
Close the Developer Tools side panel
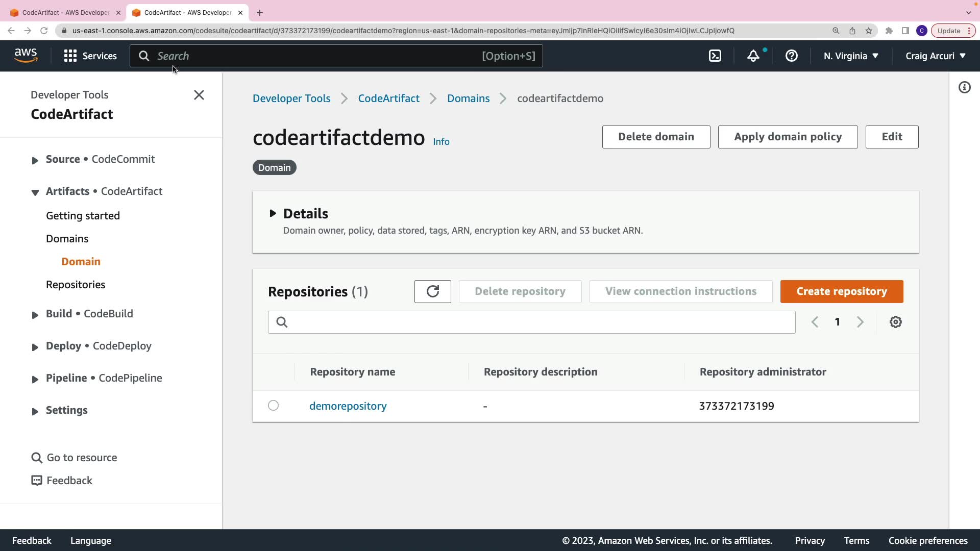tap(199, 95)
